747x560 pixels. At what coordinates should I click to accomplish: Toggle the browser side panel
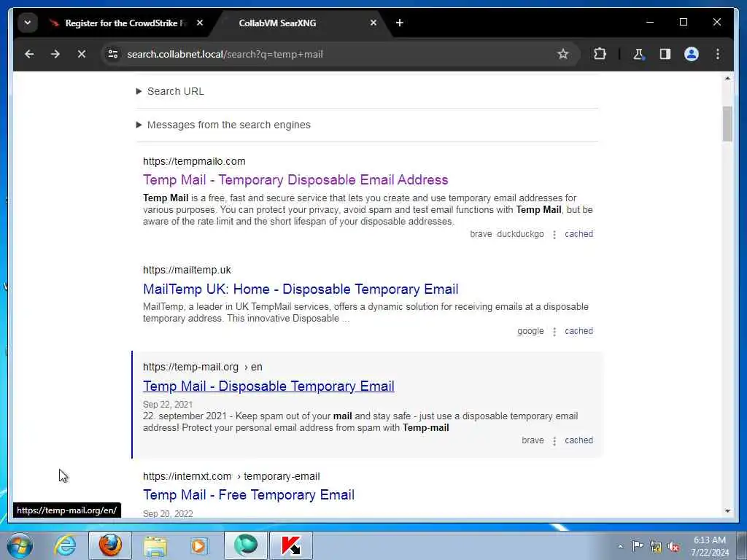click(x=665, y=54)
